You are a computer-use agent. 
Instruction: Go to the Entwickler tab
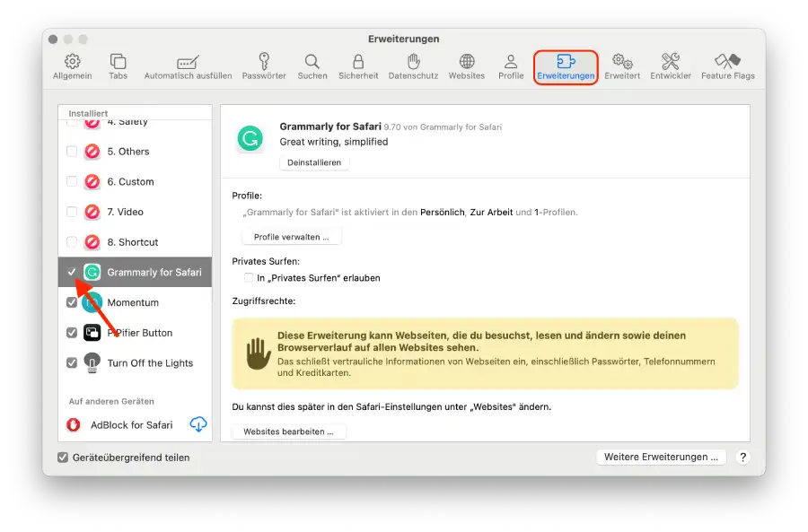coord(671,66)
